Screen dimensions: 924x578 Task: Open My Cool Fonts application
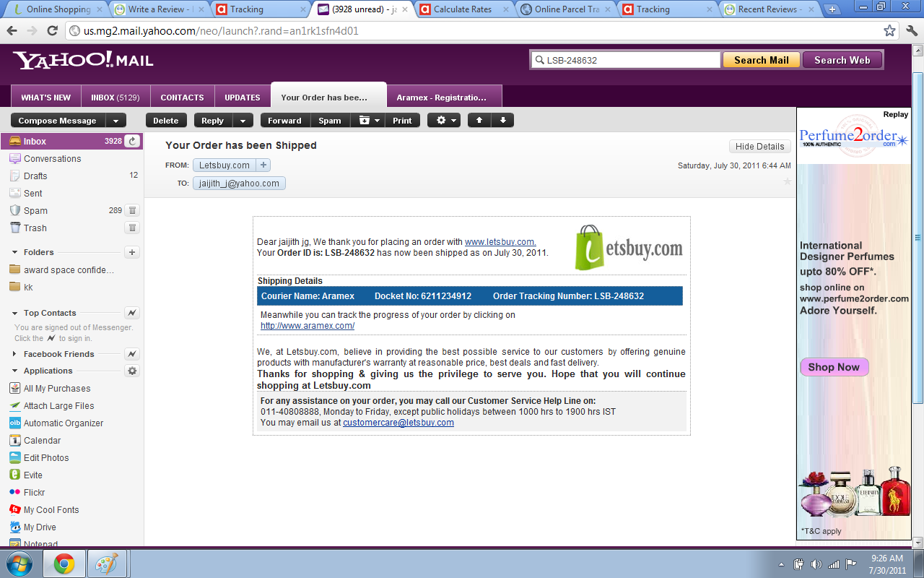coord(44,510)
